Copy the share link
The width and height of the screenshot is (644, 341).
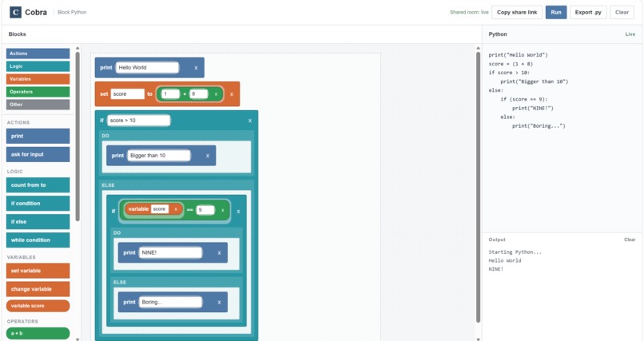tap(517, 12)
